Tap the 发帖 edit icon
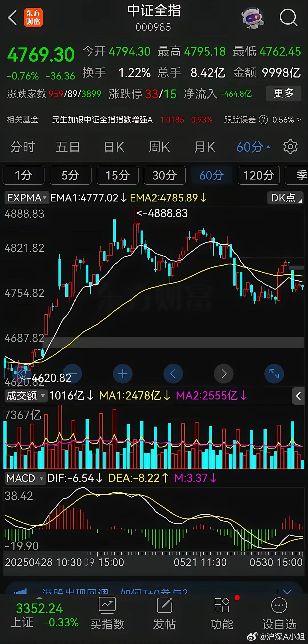Viewport: 308px width, 644px height. (165, 605)
